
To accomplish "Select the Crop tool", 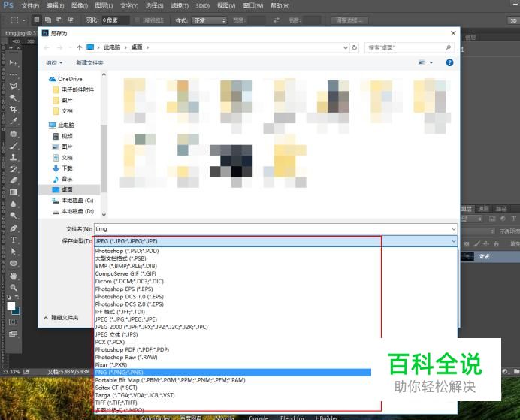I will [14, 110].
